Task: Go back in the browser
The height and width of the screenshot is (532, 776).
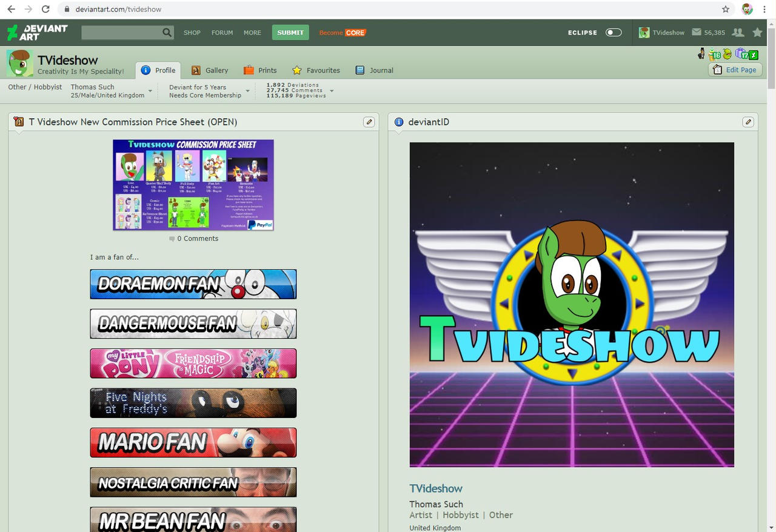Action: (11, 9)
